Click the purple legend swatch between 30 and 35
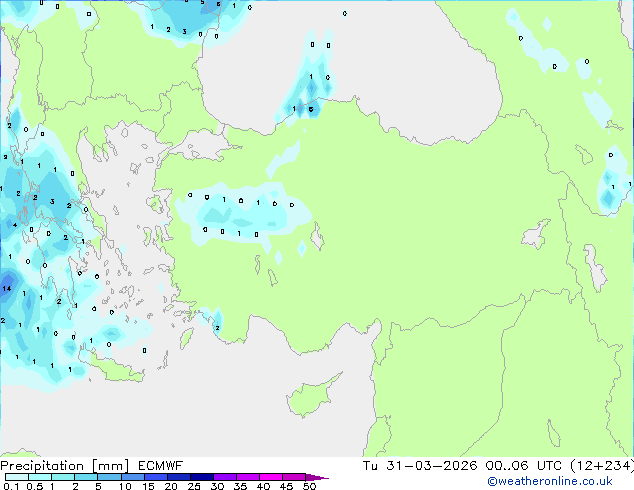 (225, 477)
